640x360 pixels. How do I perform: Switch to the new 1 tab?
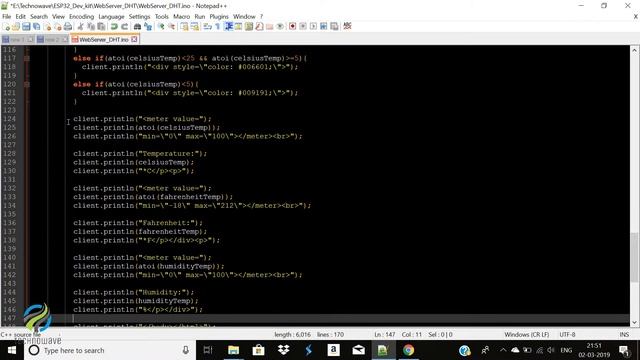18,40
